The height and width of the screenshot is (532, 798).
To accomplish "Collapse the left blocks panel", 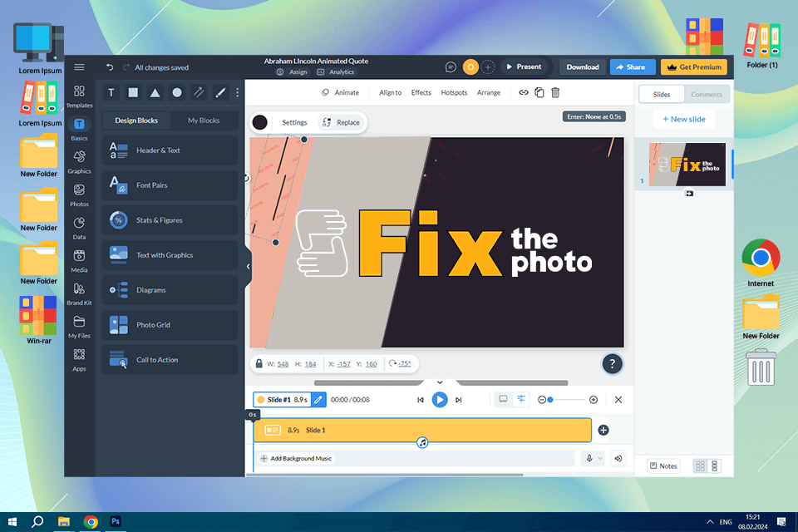I will click(248, 266).
